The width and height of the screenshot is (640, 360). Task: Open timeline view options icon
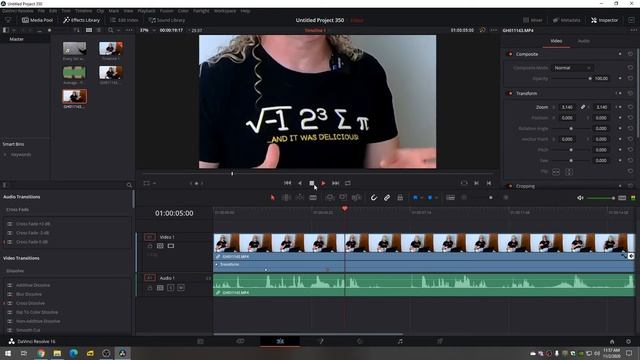coord(450,198)
